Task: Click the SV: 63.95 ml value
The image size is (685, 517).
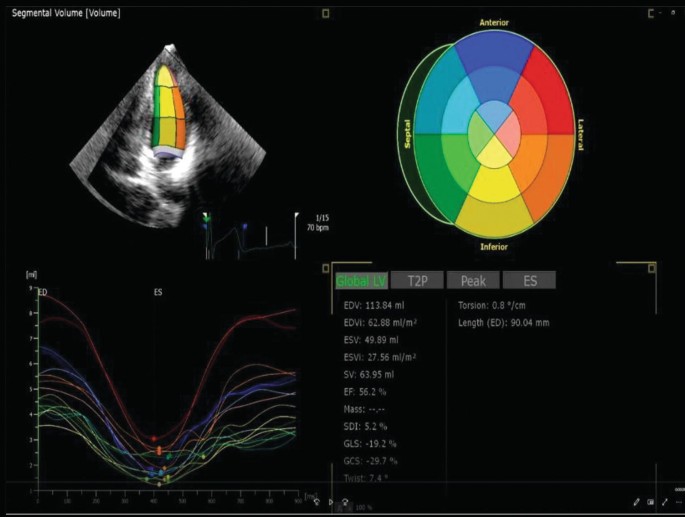Action: (x=368, y=375)
